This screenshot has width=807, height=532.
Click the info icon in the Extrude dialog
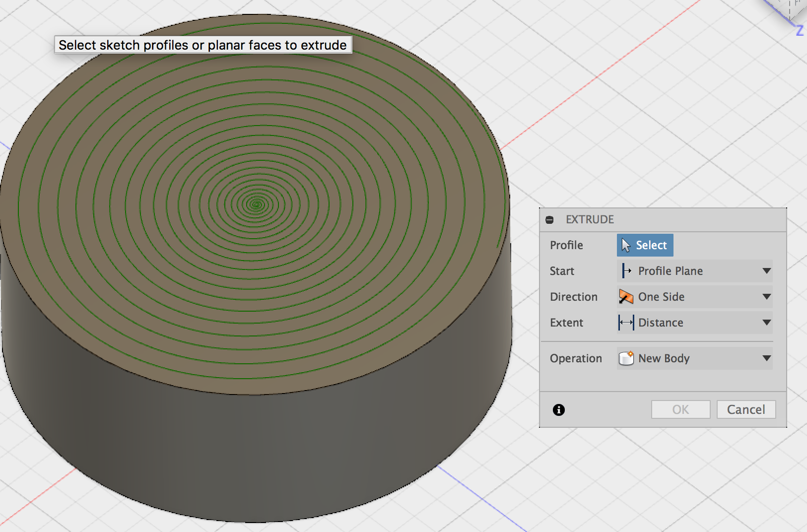(x=558, y=409)
